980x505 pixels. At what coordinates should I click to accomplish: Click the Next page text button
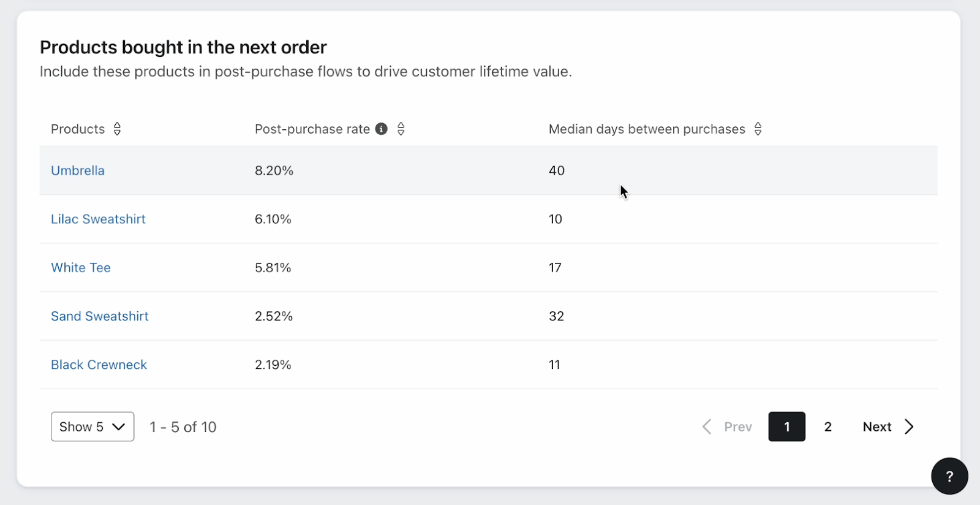(x=877, y=427)
